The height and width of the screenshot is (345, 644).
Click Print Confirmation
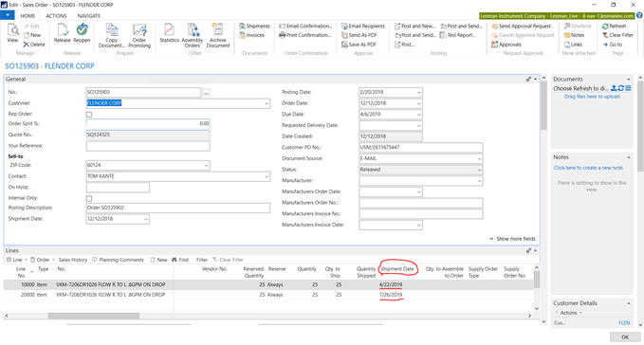pos(304,35)
